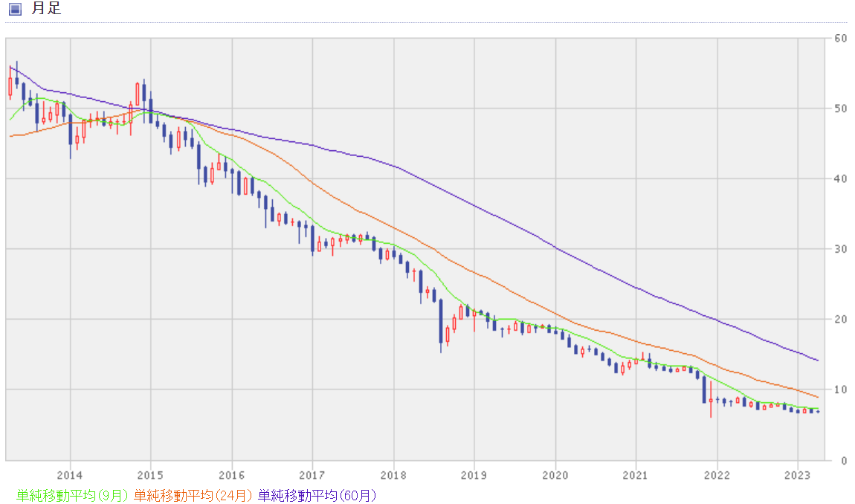
Task: Pick the 2017 label on the time axis
Action: 312,475
